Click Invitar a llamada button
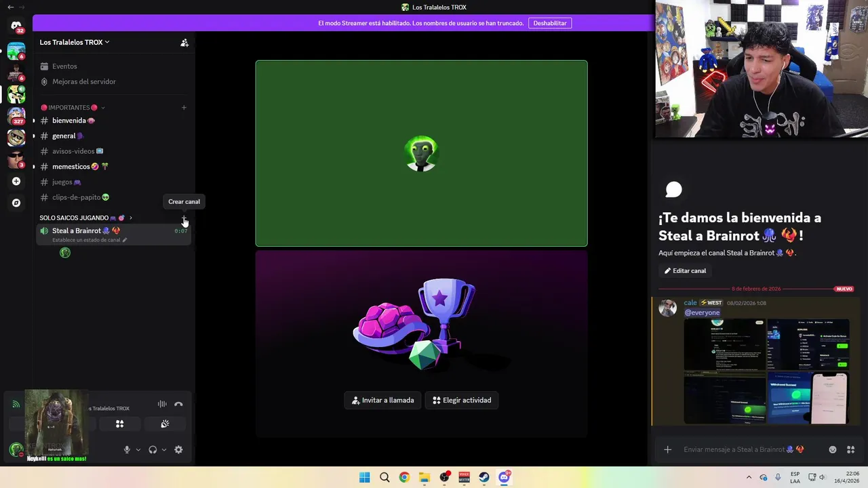The height and width of the screenshot is (488, 868). point(383,400)
